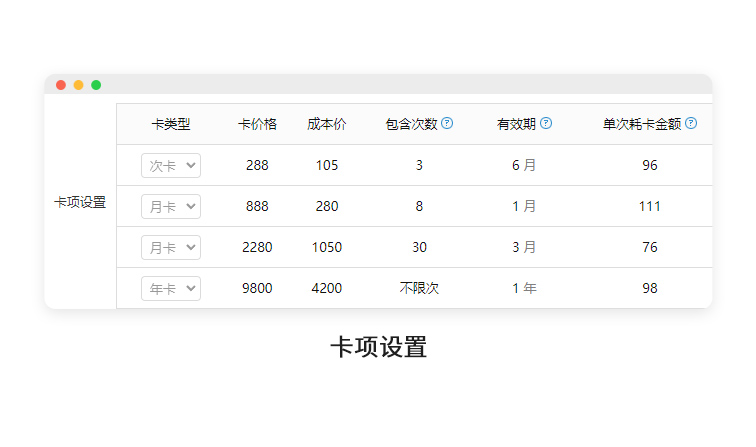The height and width of the screenshot is (447, 756).
Task: Click per-use amount 76
Action: (649, 247)
